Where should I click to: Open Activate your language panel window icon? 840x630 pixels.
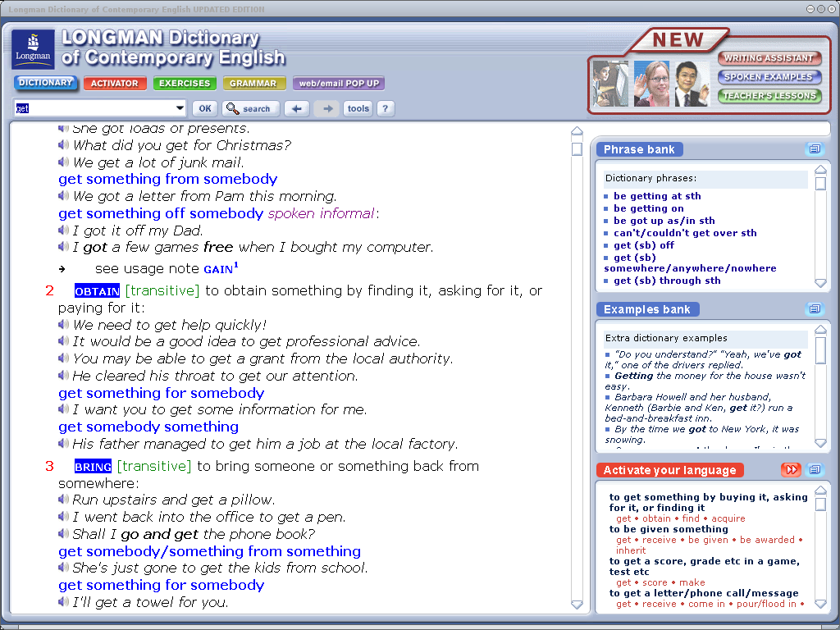pos(815,470)
